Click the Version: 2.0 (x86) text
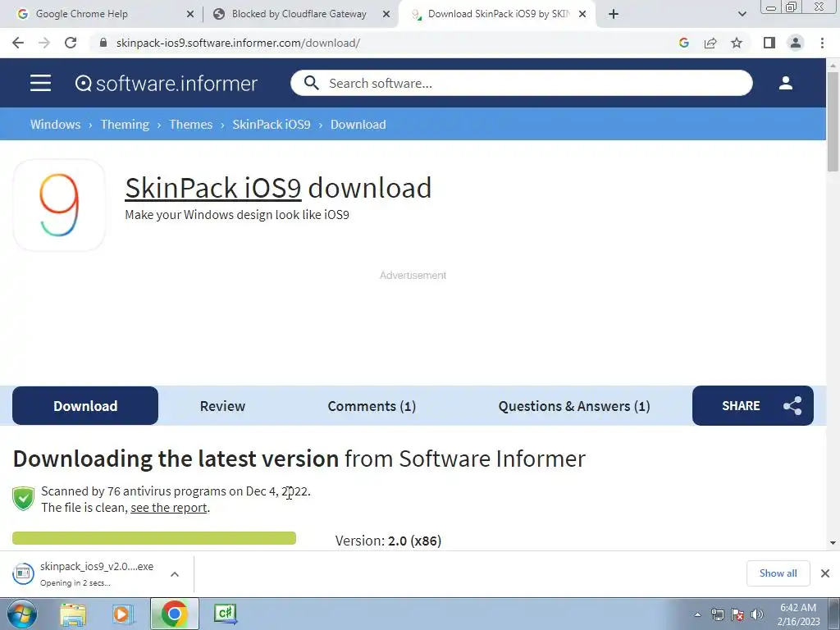Image resolution: width=840 pixels, height=630 pixels. point(388,541)
